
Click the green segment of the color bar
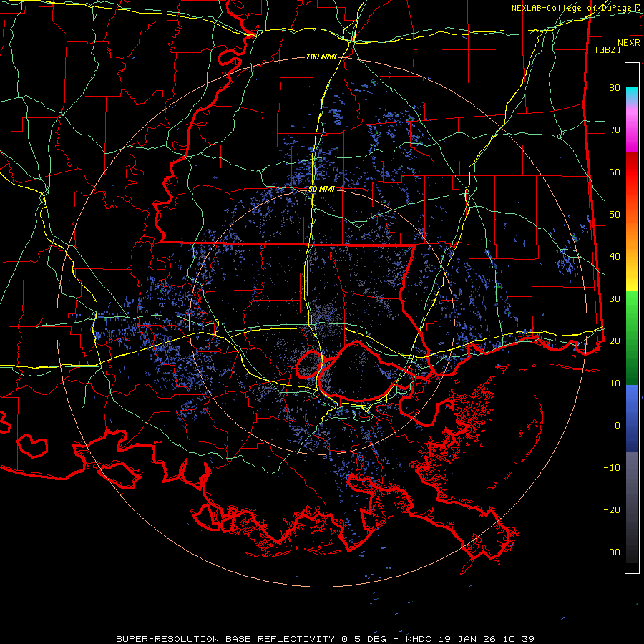[x=632, y=338]
